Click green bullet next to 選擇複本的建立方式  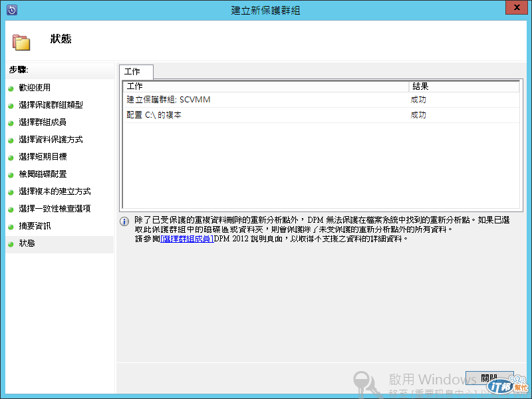[11, 192]
